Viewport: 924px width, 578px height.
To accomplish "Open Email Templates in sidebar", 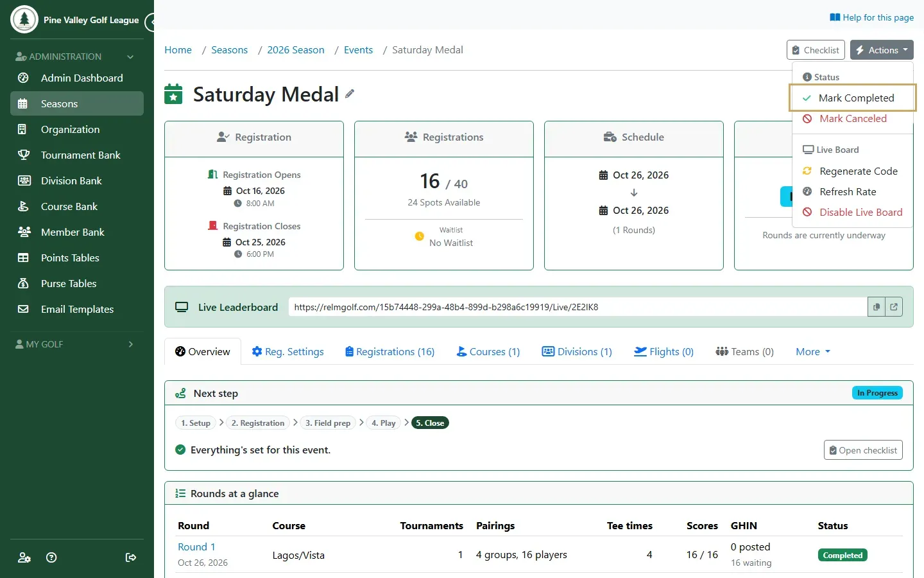I will point(77,309).
